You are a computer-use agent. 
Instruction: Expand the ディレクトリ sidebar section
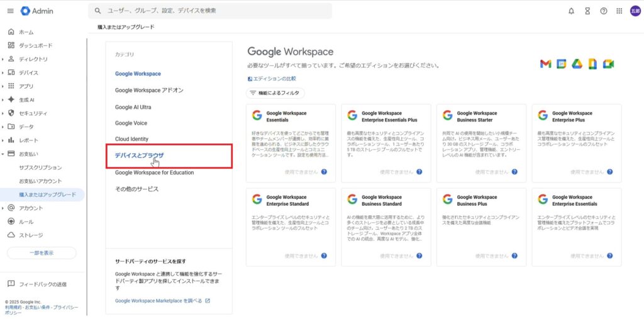[3, 59]
